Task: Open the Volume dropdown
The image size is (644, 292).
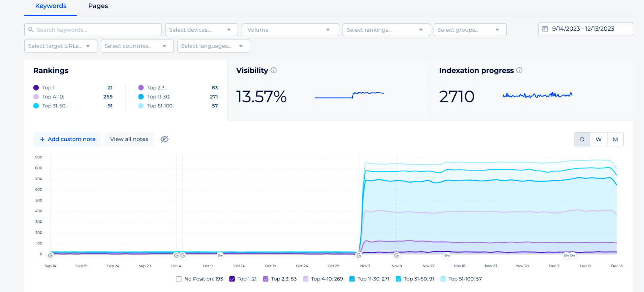Action: point(290,30)
